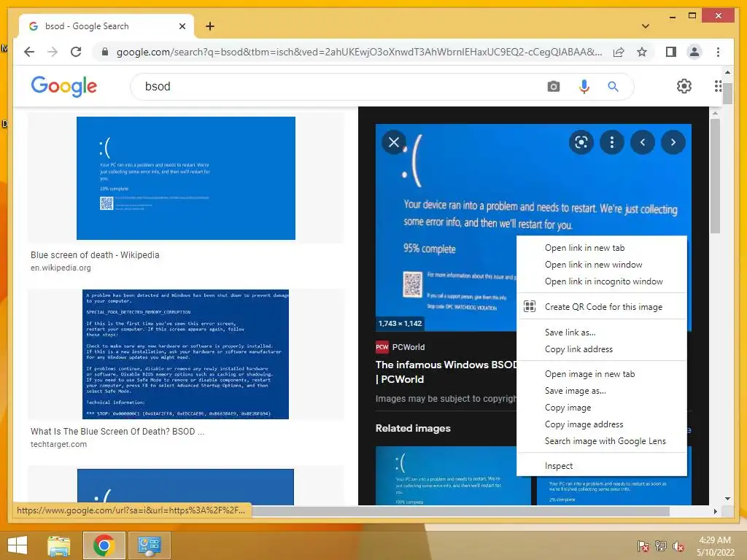Reload the current page
This screenshot has width=747, height=560.
(76, 52)
